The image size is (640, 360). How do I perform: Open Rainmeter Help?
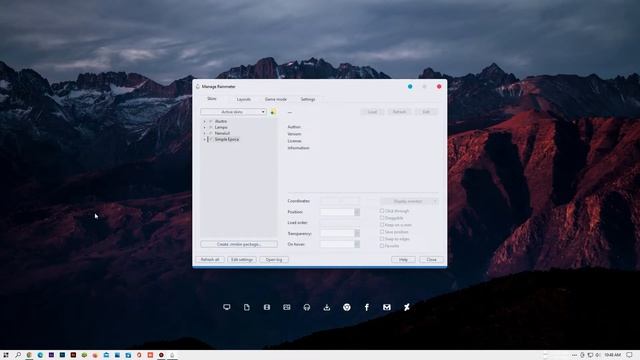(x=403, y=260)
